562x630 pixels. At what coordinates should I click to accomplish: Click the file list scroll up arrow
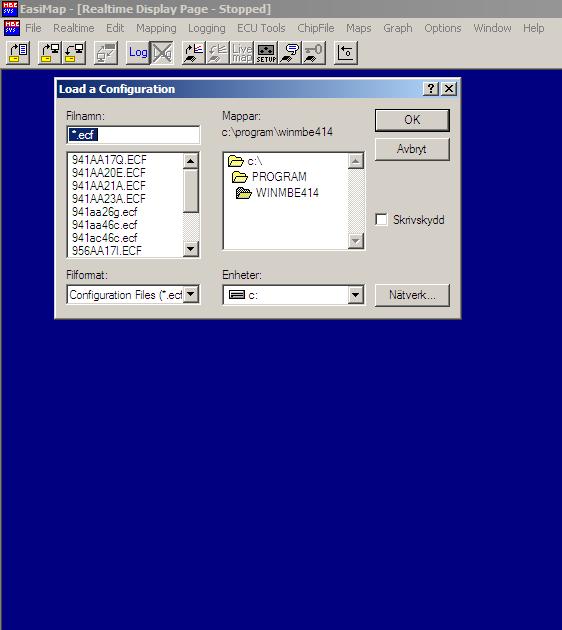point(190,161)
